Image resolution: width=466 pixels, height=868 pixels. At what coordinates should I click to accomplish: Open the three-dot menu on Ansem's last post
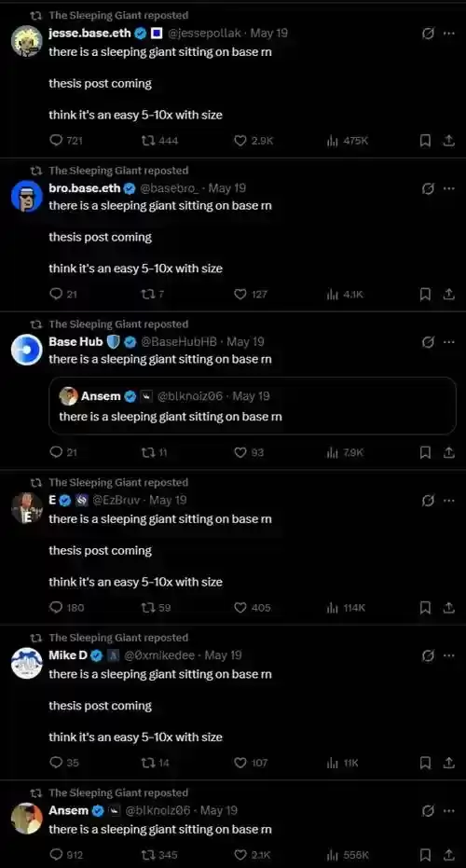point(449,810)
